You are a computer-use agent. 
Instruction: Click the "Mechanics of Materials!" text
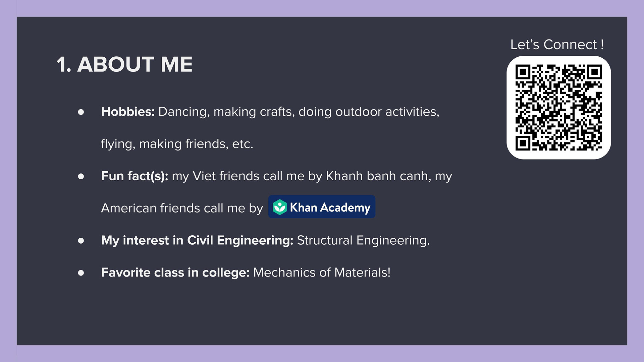pos(322,273)
